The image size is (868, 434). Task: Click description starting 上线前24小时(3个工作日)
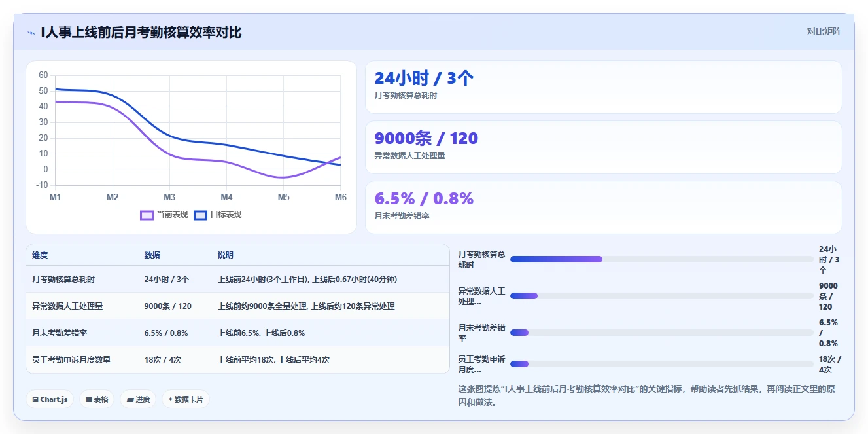click(x=307, y=280)
